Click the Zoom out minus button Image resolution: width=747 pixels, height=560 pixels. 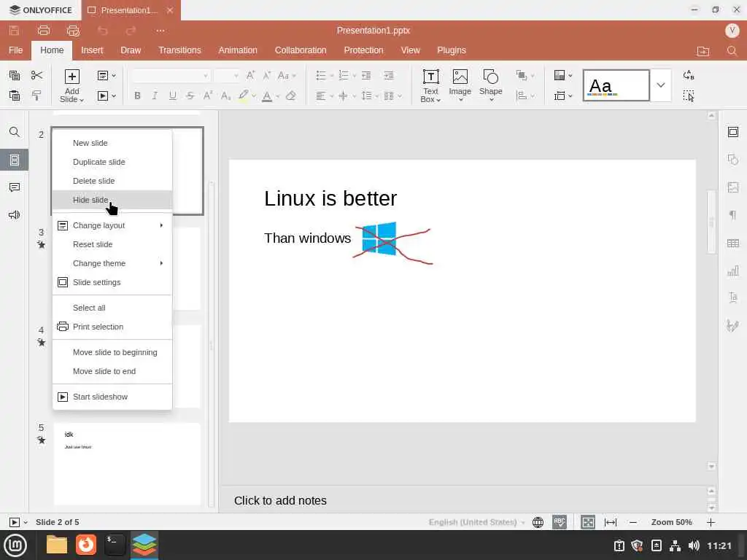[x=633, y=522]
